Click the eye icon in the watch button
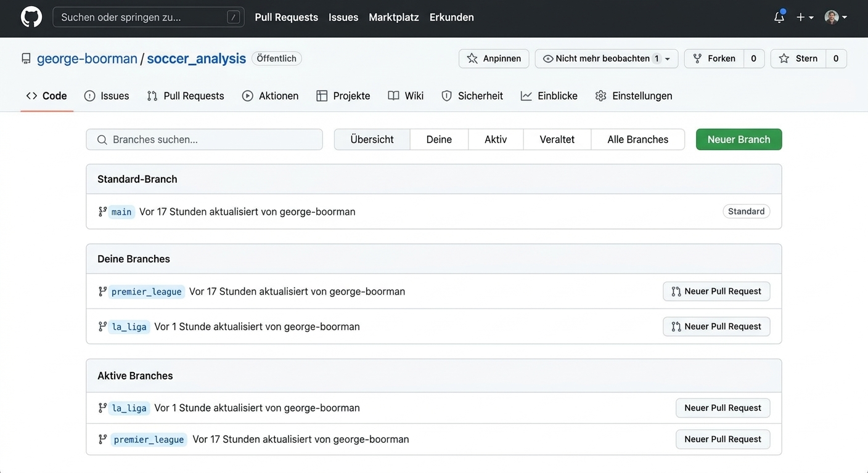 pyautogui.click(x=548, y=59)
